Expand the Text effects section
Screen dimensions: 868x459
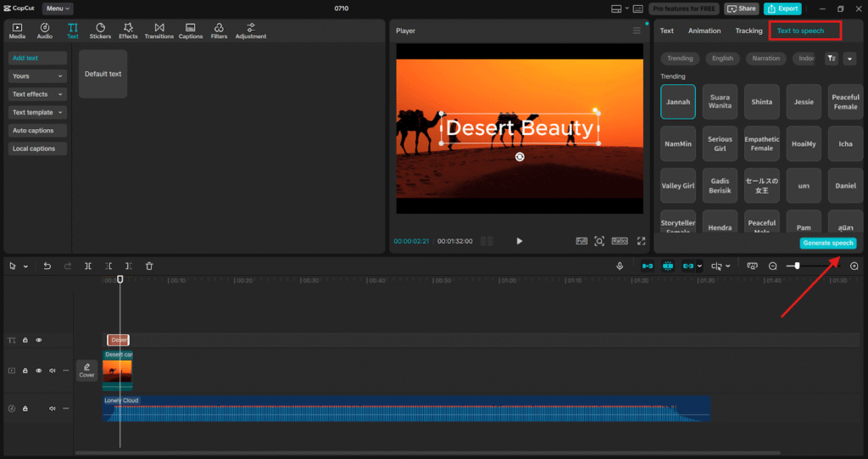tap(37, 94)
